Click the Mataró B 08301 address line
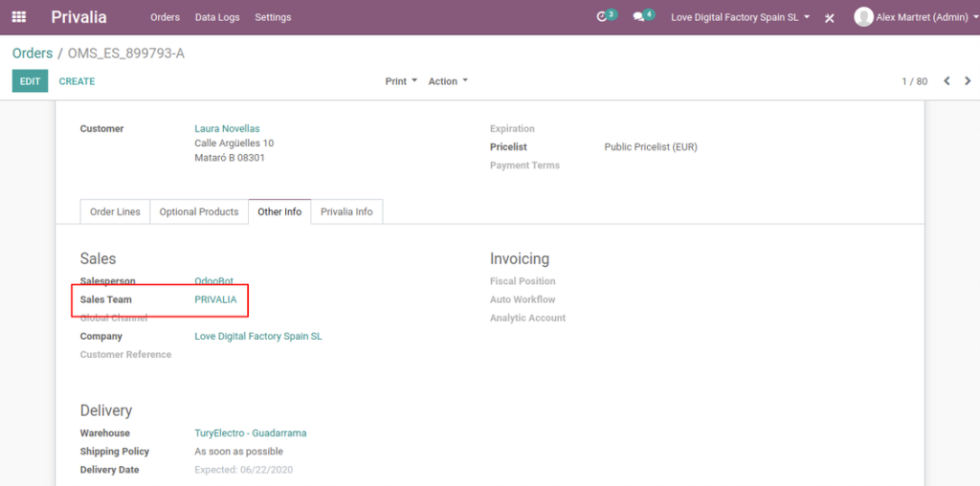Viewport: 980px width, 486px height. (230, 158)
